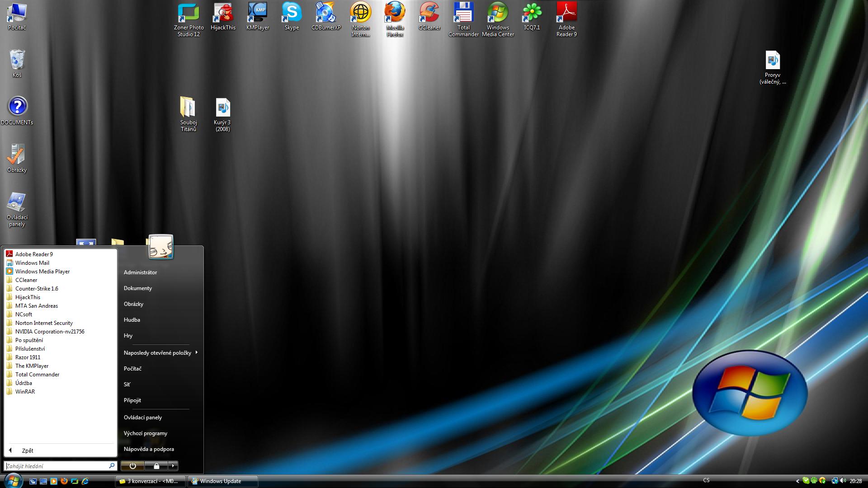
Task: Expand shutdown options arrow
Action: coord(173,466)
